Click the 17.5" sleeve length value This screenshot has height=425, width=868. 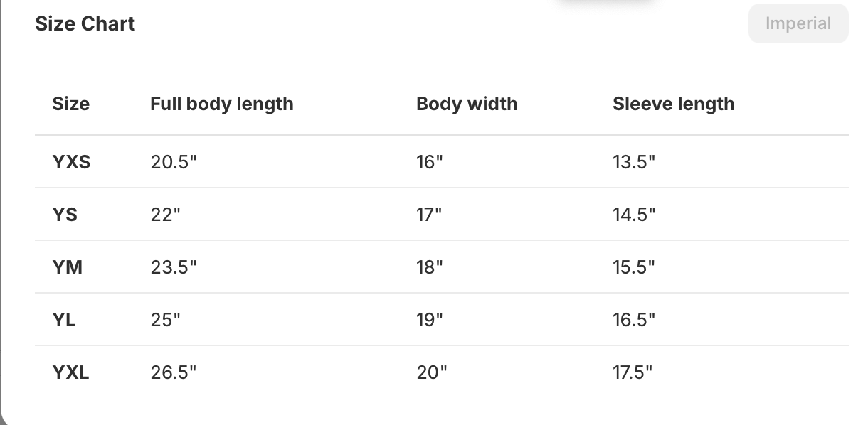click(633, 372)
